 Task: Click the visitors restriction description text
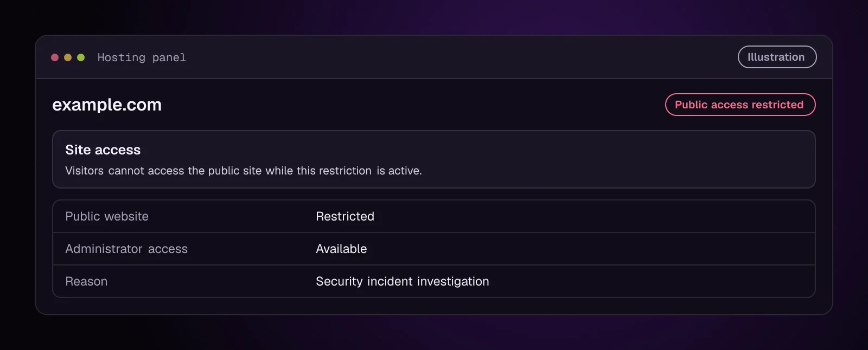point(244,171)
